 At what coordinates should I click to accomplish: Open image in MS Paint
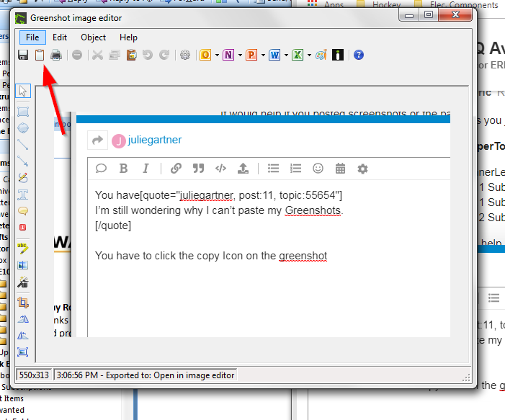click(x=321, y=55)
